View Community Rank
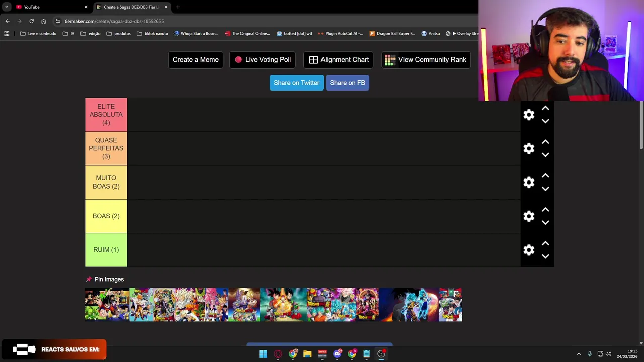Image resolution: width=644 pixels, height=362 pixels. [426, 60]
